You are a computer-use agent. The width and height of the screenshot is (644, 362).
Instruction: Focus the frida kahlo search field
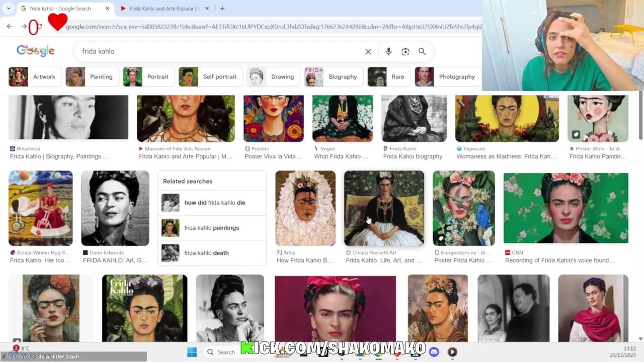(x=221, y=51)
